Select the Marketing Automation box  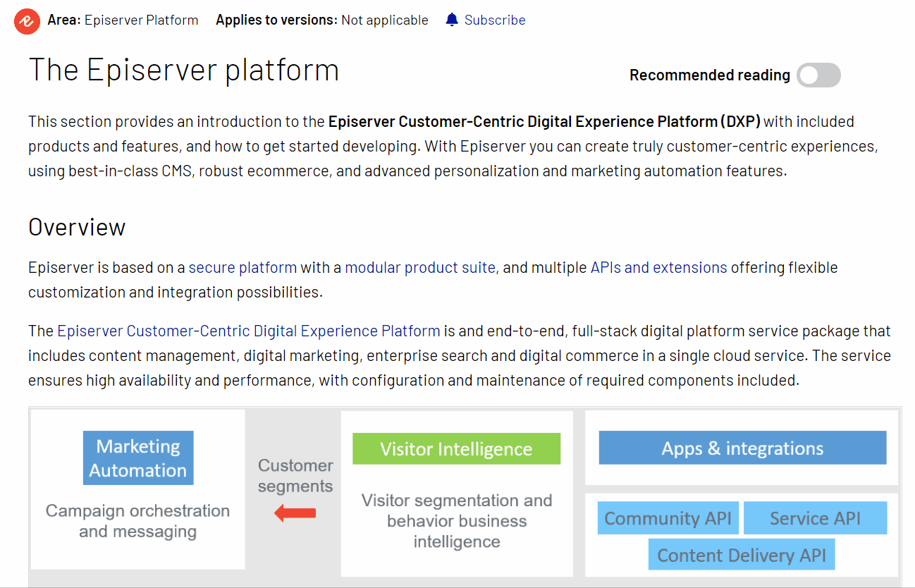tap(138, 458)
